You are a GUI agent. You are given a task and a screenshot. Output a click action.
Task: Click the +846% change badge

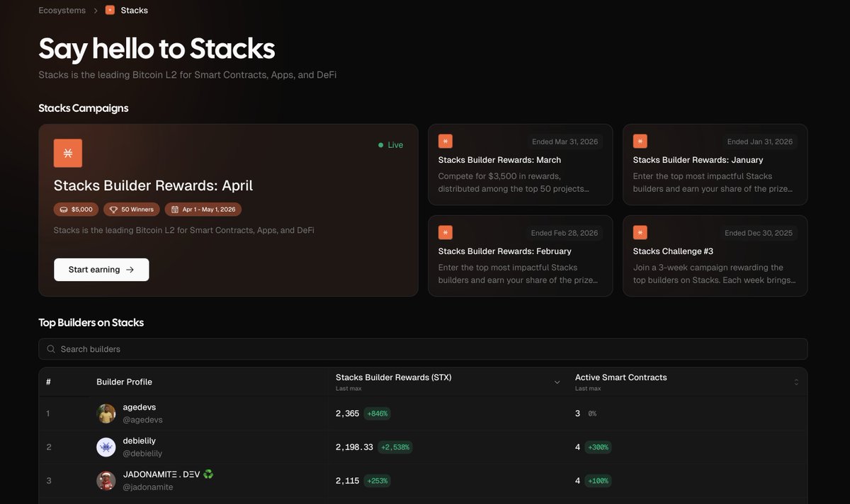(x=378, y=413)
